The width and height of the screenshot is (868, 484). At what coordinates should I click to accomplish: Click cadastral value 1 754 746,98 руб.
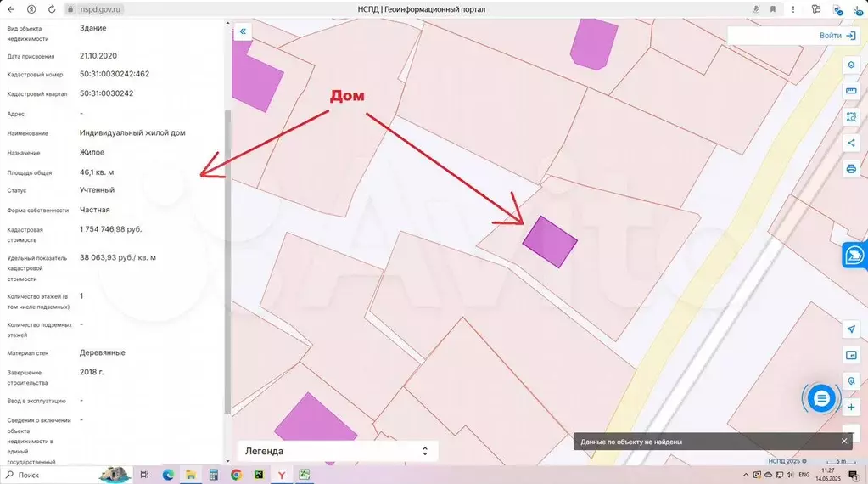[x=110, y=229]
